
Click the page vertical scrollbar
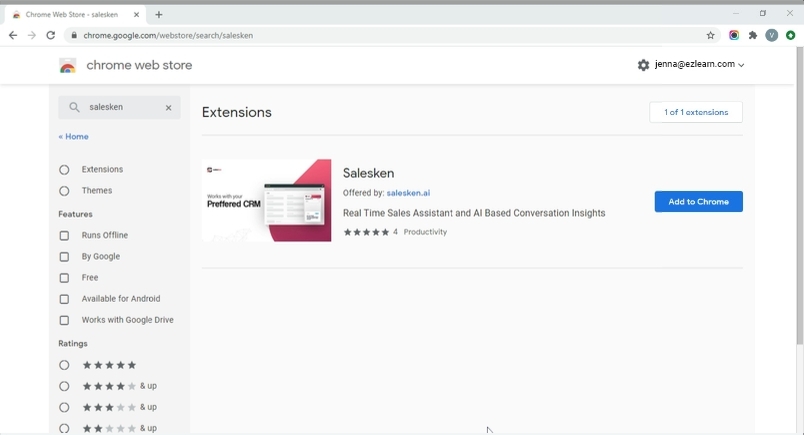click(799, 195)
